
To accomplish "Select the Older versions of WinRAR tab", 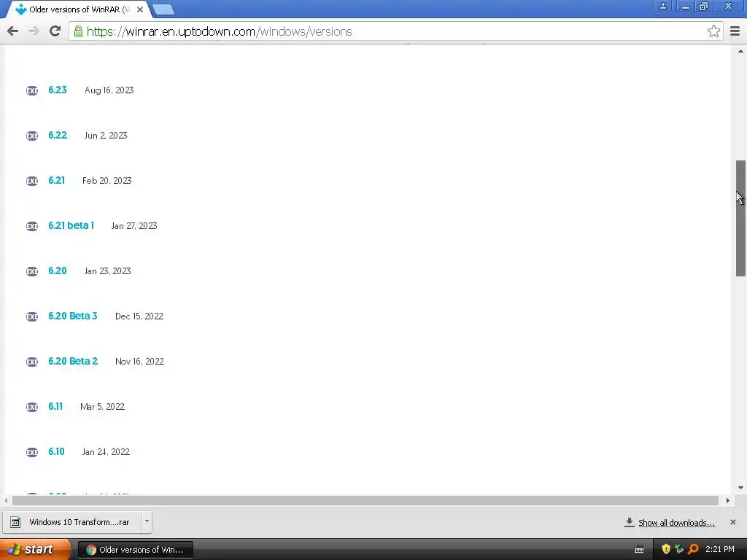I will (79, 9).
